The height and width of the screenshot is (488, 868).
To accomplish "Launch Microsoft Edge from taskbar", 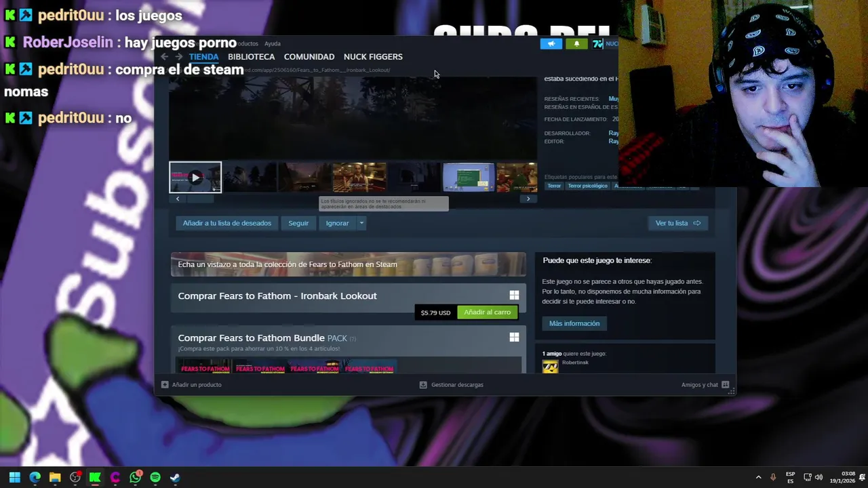I will 35,477.
